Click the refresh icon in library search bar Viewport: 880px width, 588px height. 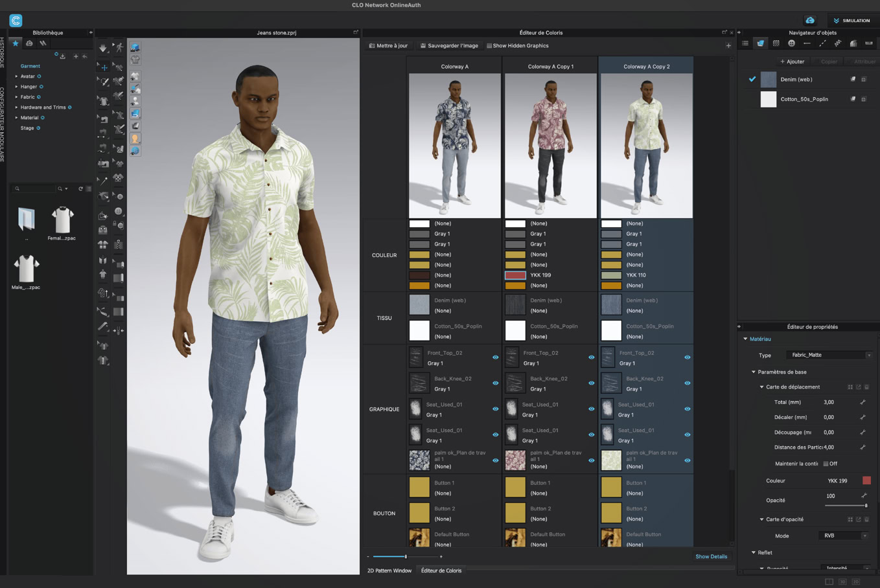80,189
